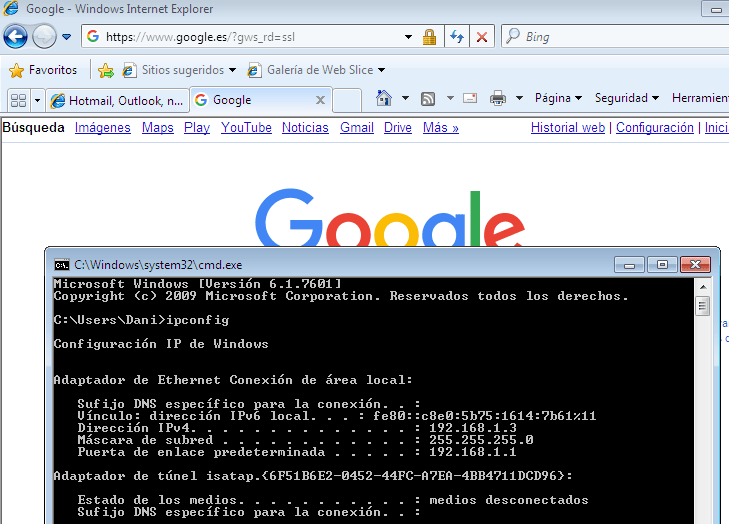Viewport: 729px width, 524px height.
Task: Click the Print icon in toolbar
Action: [497, 99]
